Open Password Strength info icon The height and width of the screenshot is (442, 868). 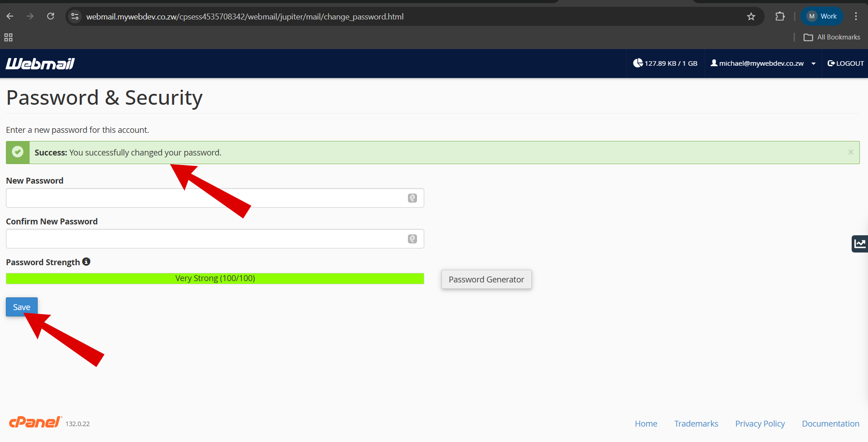point(86,262)
